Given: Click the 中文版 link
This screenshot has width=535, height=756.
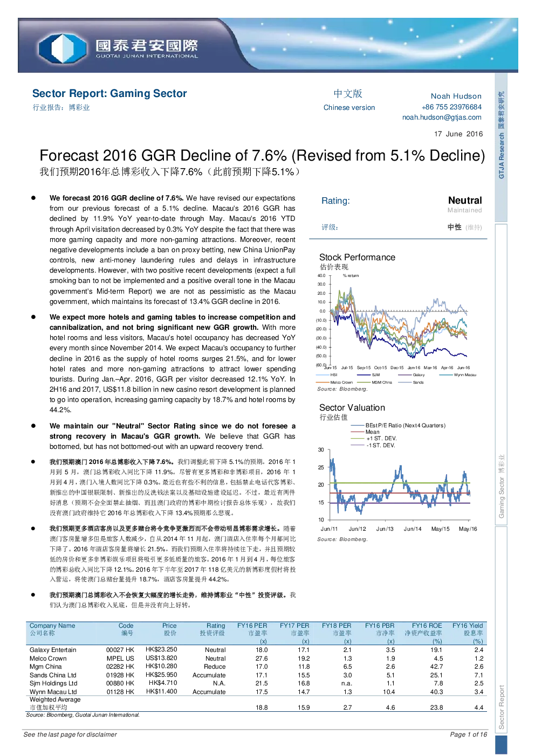Looking at the screenshot, I should (348, 94).
